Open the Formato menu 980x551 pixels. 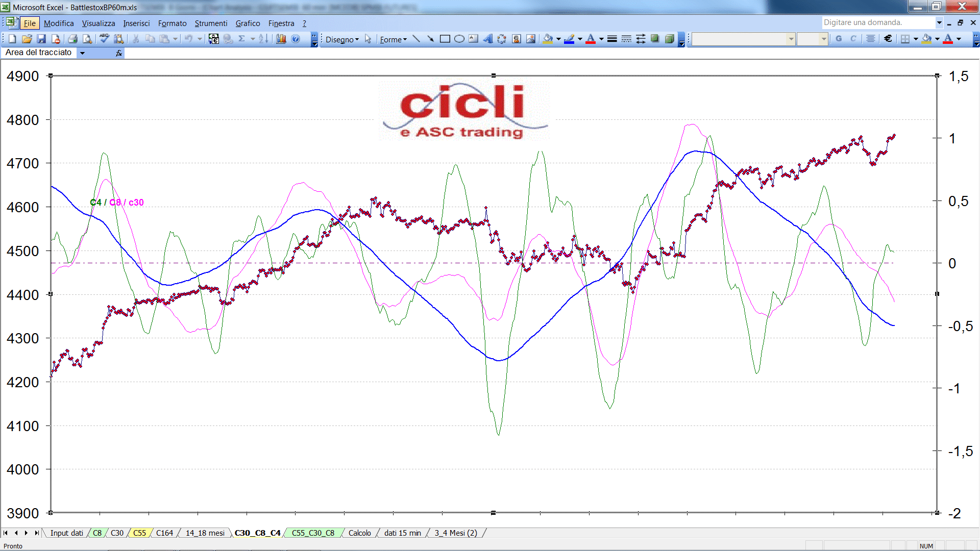(x=172, y=23)
